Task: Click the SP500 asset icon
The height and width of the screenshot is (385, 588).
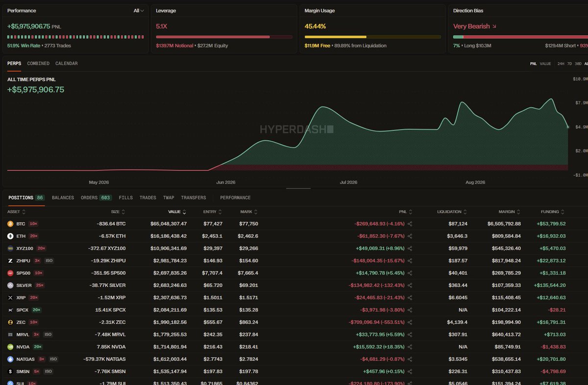Action: point(10,273)
